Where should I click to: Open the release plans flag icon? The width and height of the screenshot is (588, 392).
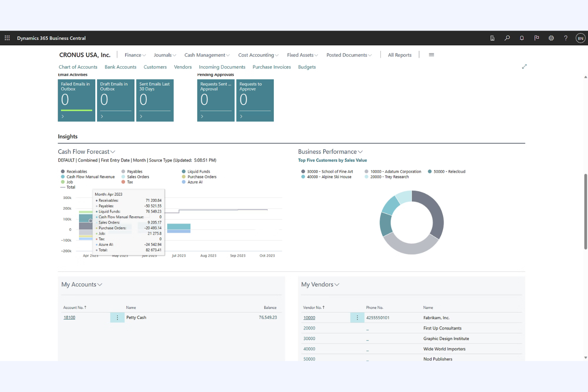pos(536,38)
